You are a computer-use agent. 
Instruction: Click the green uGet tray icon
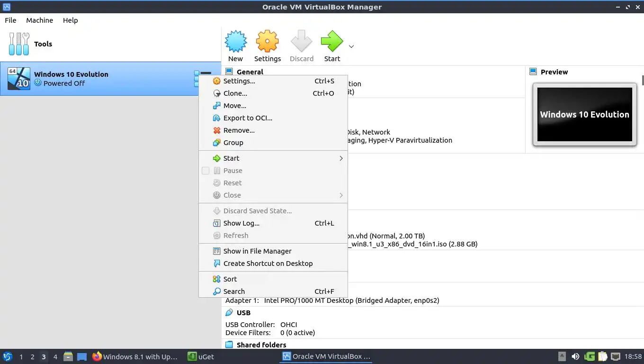coord(590,356)
